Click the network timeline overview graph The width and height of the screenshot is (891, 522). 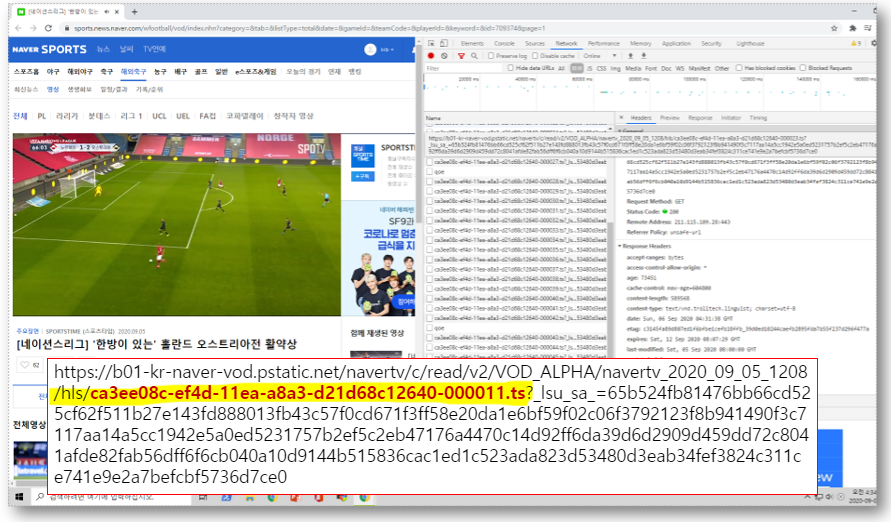tap(650, 91)
